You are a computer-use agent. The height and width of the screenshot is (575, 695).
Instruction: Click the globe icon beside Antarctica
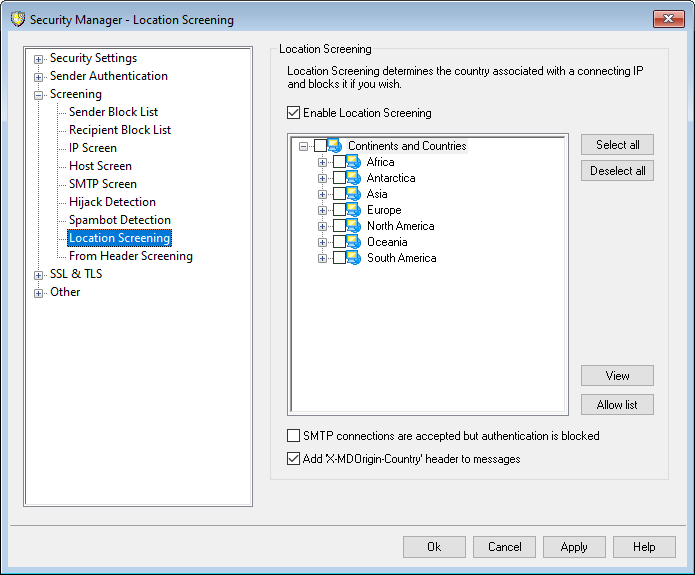353,178
